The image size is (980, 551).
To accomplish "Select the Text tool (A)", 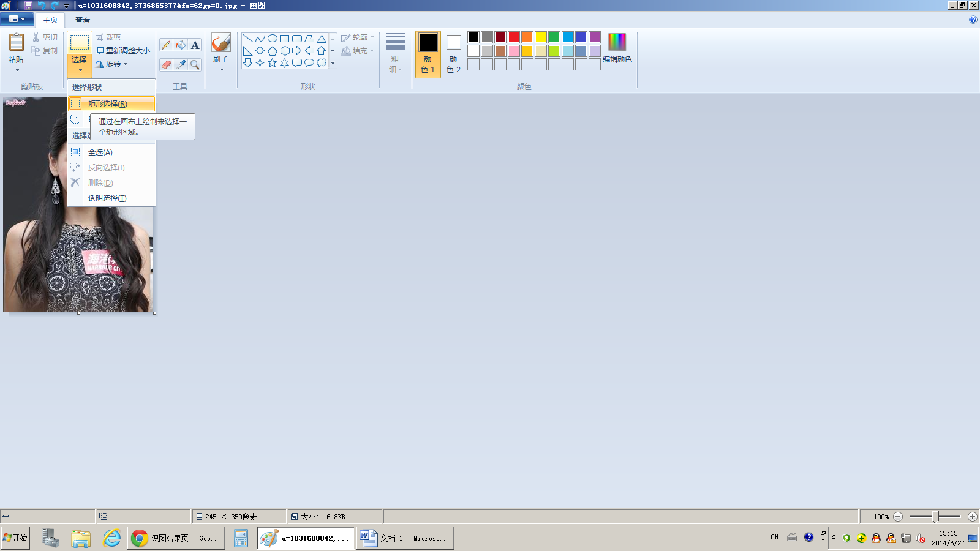I will (195, 45).
